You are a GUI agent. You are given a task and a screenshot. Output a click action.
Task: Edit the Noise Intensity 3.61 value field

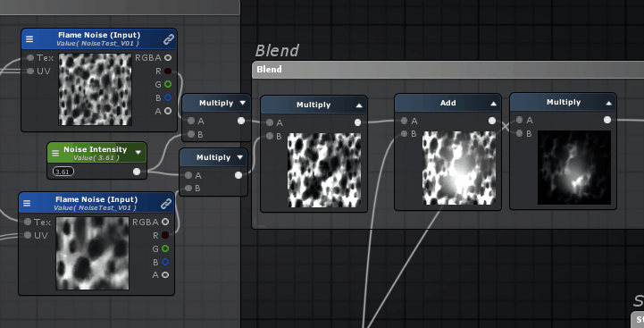[63, 172]
